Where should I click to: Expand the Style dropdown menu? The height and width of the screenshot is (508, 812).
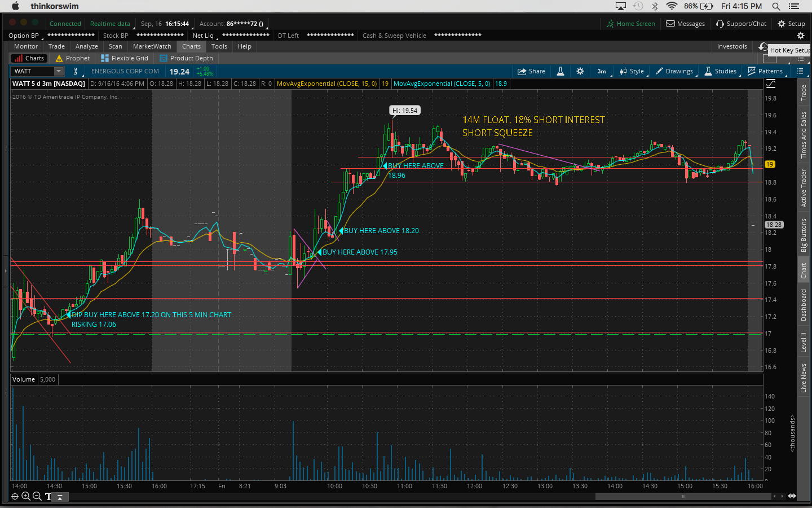632,71
